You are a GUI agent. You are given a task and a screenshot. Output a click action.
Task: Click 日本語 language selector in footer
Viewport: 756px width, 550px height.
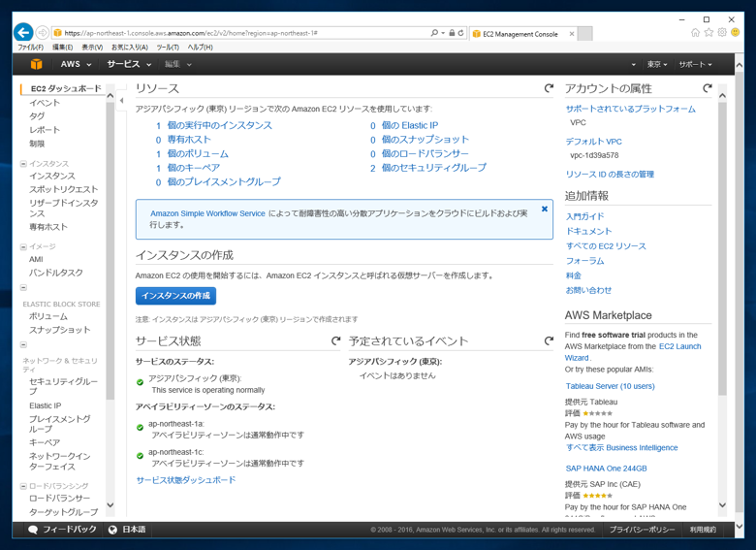point(134,530)
